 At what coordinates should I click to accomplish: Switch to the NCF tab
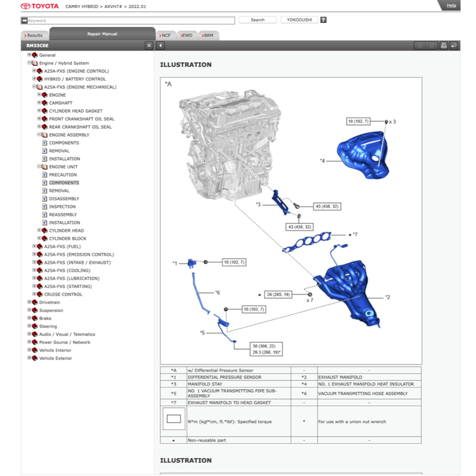point(165,35)
